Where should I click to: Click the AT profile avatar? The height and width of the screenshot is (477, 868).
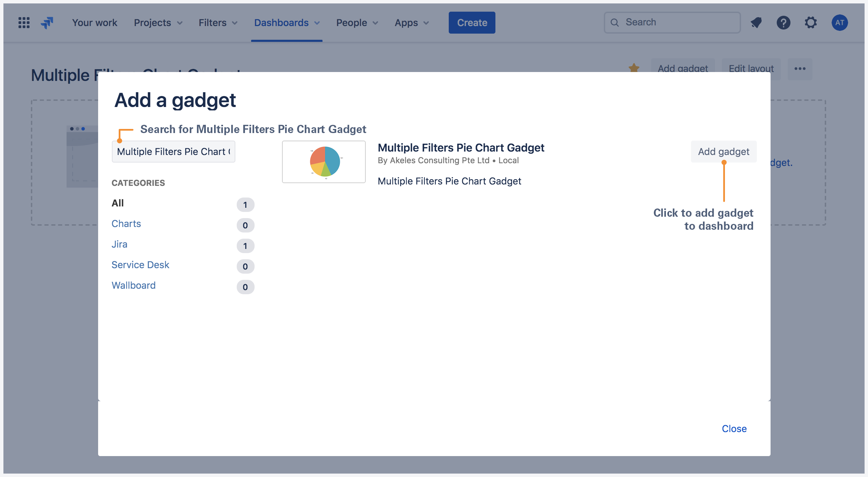tap(840, 22)
